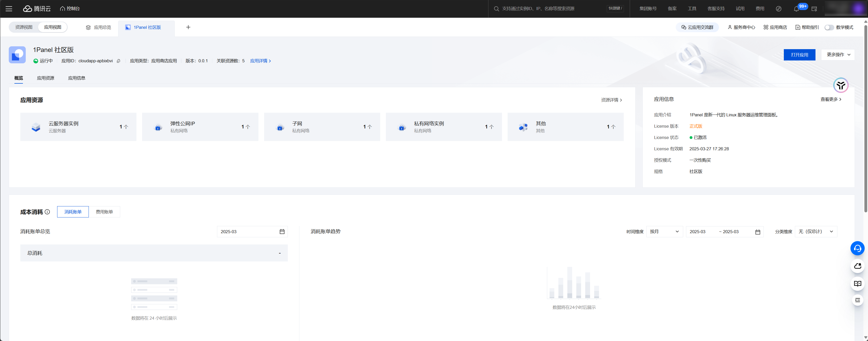The height and width of the screenshot is (341, 868).
Task: Open calendar for overview month 2025-03
Action: click(282, 232)
